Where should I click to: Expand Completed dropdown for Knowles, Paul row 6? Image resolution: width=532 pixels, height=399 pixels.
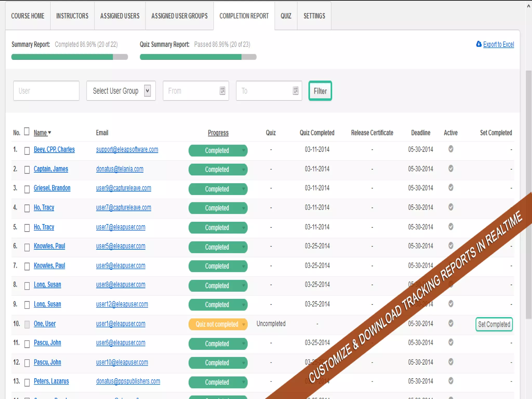(243, 247)
